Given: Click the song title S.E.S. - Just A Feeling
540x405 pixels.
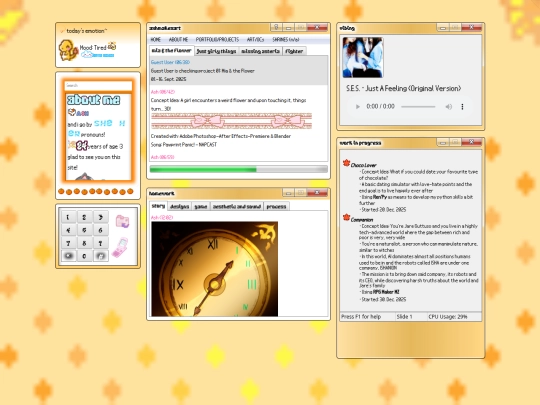Looking at the screenshot, I should click(x=404, y=89).
